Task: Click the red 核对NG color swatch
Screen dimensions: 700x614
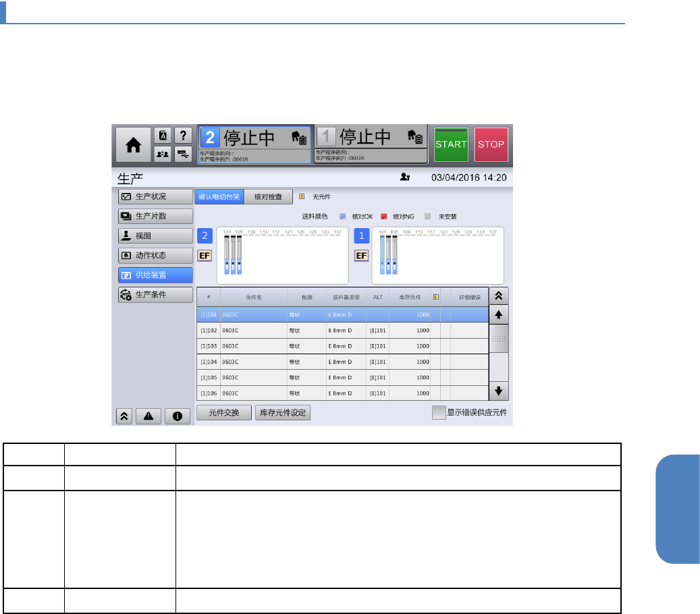Action: click(x=383, y=217)
